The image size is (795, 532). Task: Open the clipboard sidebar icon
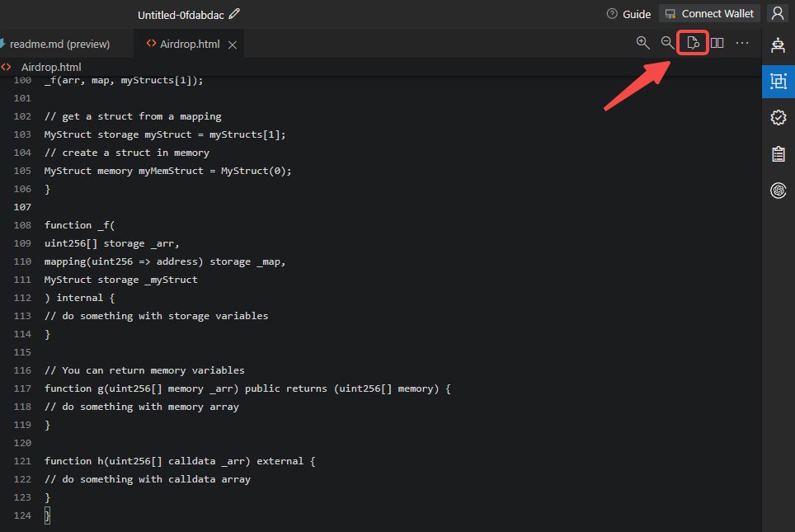click(x=779, y=153)
